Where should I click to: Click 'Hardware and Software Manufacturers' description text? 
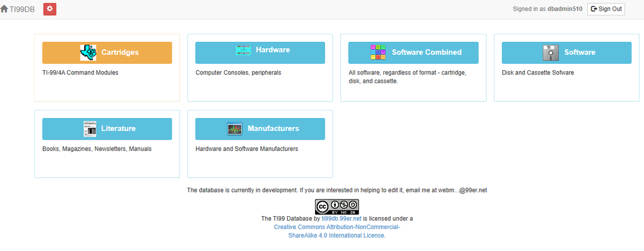pos(247,149)
